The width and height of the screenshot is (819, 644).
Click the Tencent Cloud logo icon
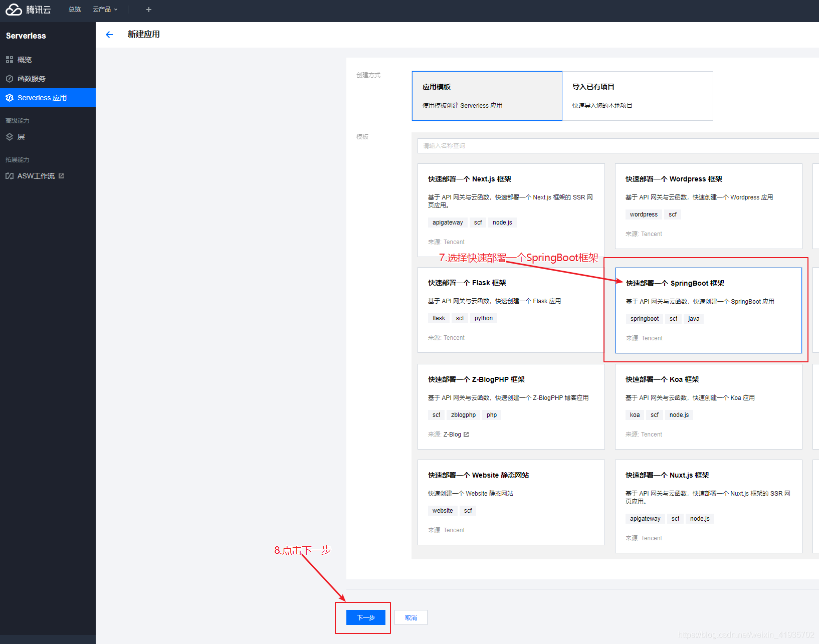(x=14, y=10)
